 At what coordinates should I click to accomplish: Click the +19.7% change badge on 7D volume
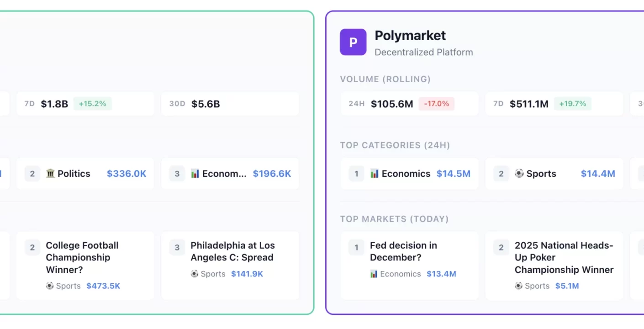tap(573, 104)
